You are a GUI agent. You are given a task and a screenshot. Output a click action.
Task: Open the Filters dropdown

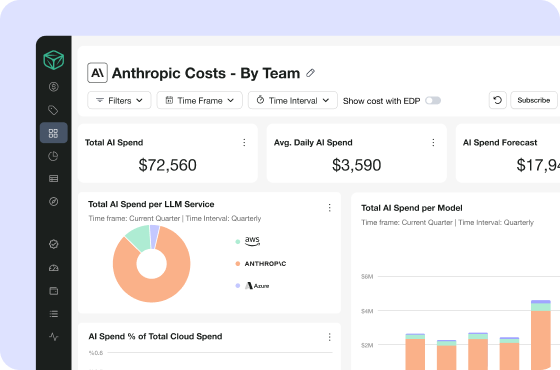tap(119, 100)
